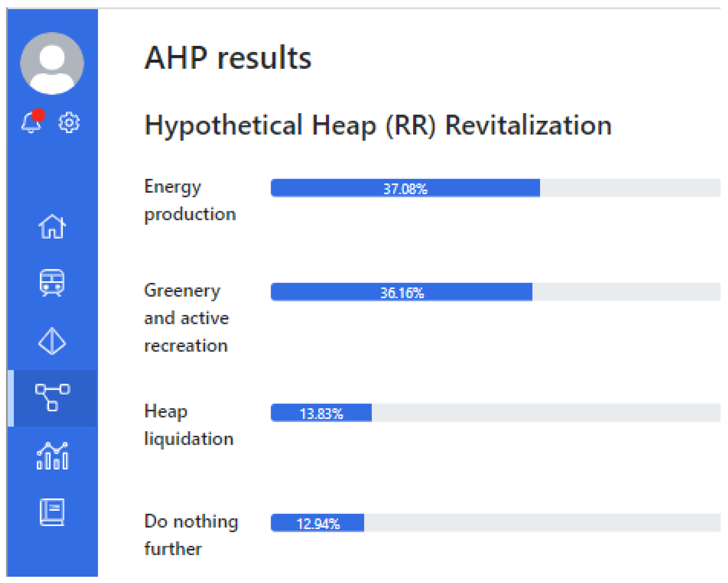Select the diamond-shaped sidebar icon
Image resolution: width=728 pixels, height=583 pixels.
[x=52, y=341]
